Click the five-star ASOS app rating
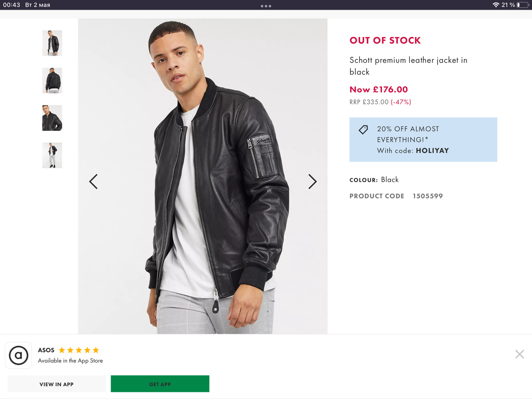The image size is (532, 399). click(79, 350)
